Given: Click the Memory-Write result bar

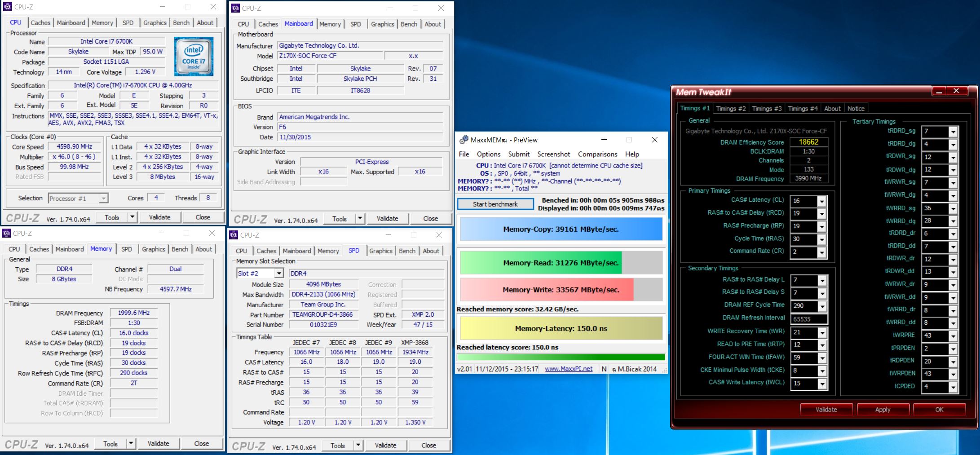Looking at the screenshot, I should coord(561,290).
